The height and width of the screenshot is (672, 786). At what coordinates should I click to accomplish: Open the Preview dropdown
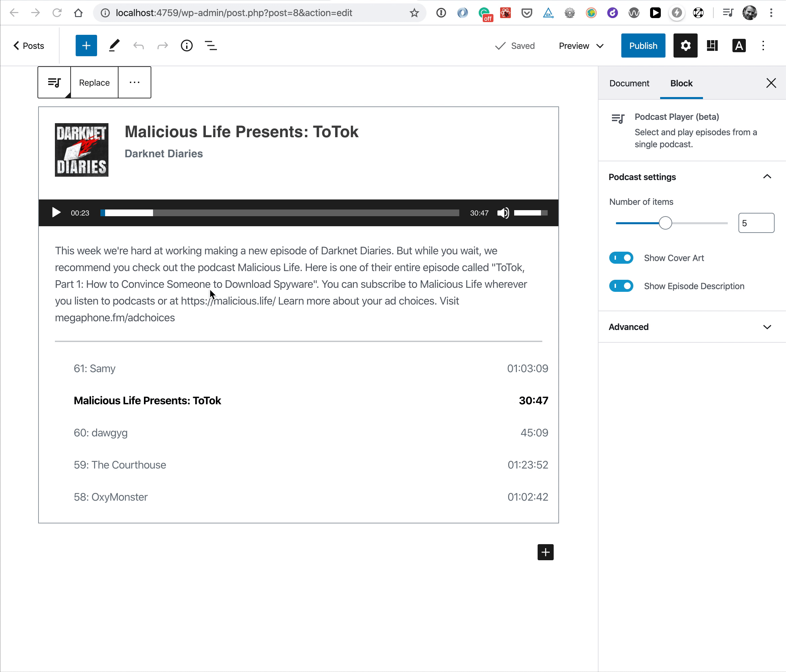coord(581,46)
